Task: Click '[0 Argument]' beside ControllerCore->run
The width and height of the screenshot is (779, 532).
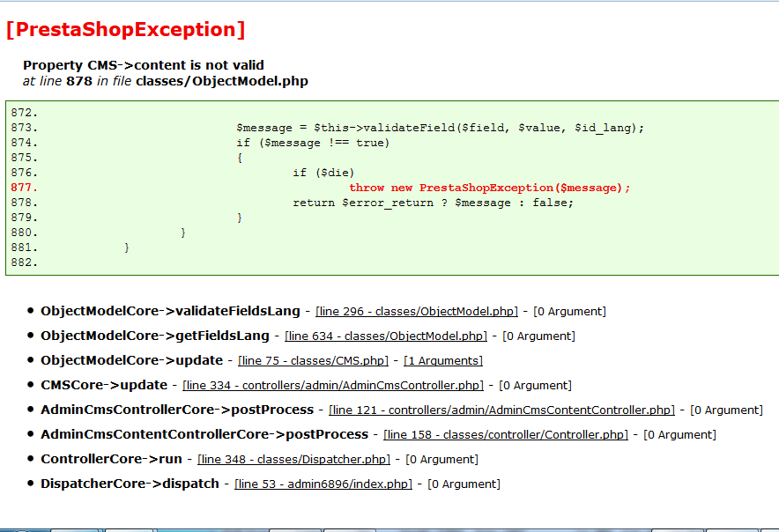Action: [x=441, y=460]
